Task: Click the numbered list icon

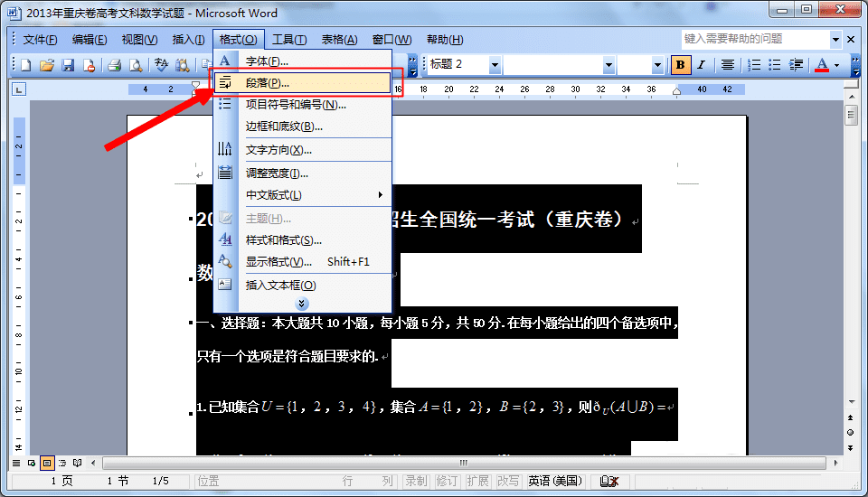Action: pyautogui.click(x=754, y=65)
